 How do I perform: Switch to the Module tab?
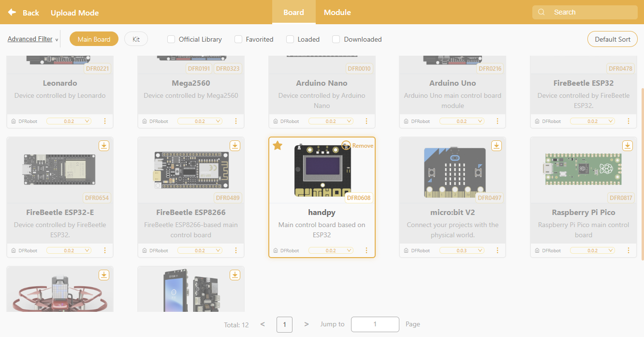tap(337, 12)
